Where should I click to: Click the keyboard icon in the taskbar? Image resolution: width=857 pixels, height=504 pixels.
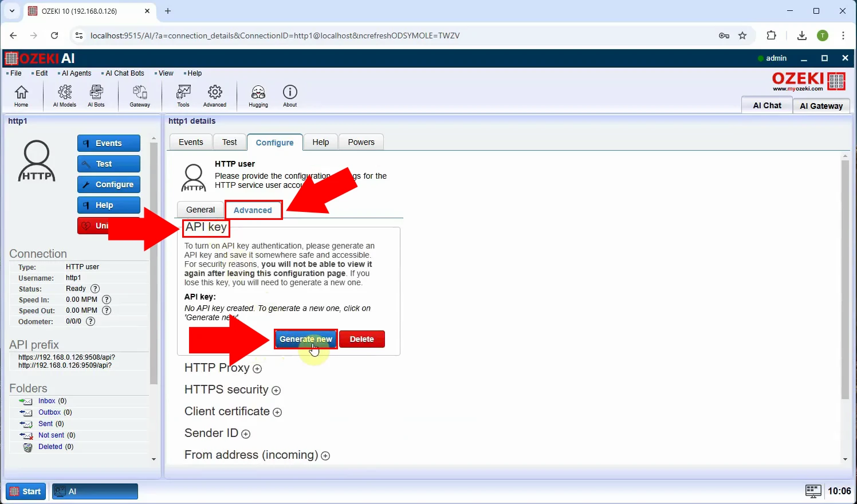point(813,491)
